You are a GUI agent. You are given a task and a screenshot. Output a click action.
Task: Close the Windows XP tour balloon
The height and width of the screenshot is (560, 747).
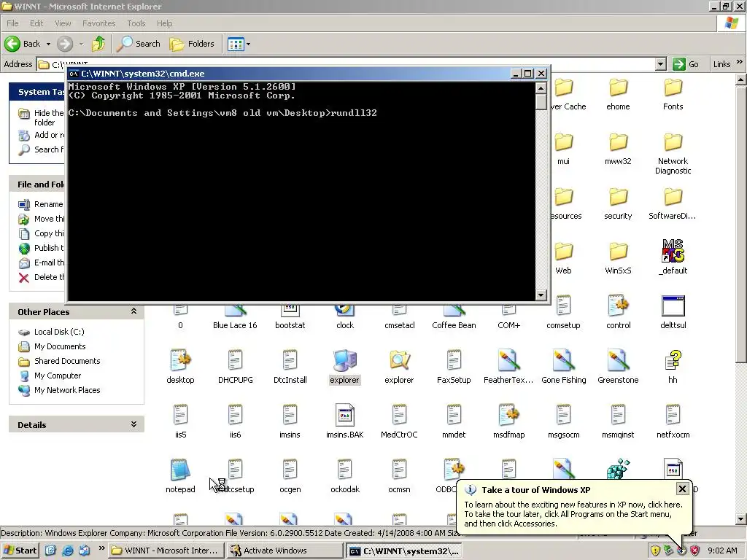click(x=682, y=489)
